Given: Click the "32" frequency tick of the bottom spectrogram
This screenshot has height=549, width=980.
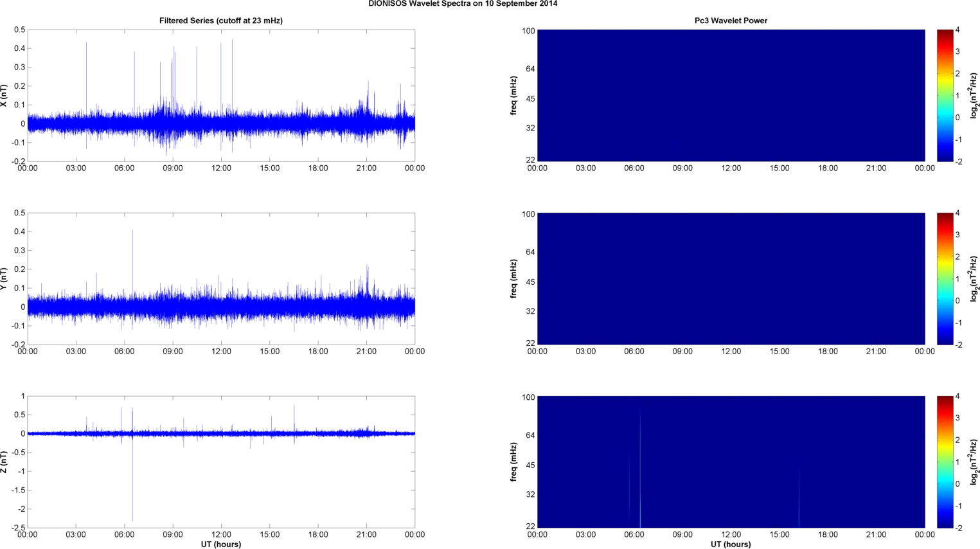Looking at the screenshot, I should click(x=531, y=495).
